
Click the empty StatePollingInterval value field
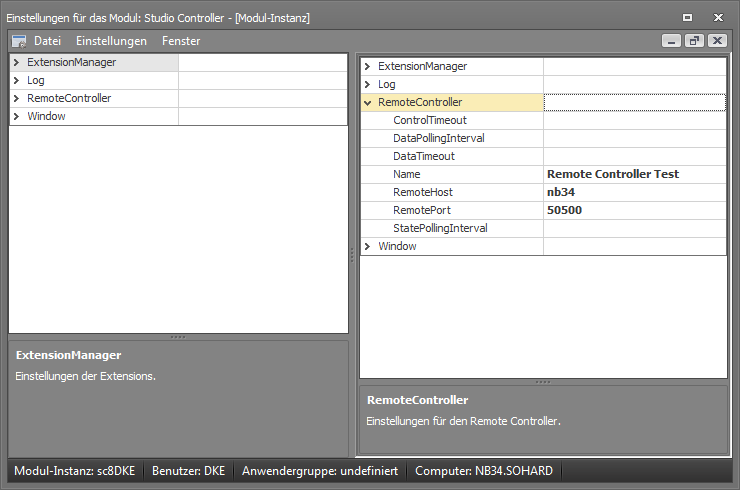click(635, 228)
